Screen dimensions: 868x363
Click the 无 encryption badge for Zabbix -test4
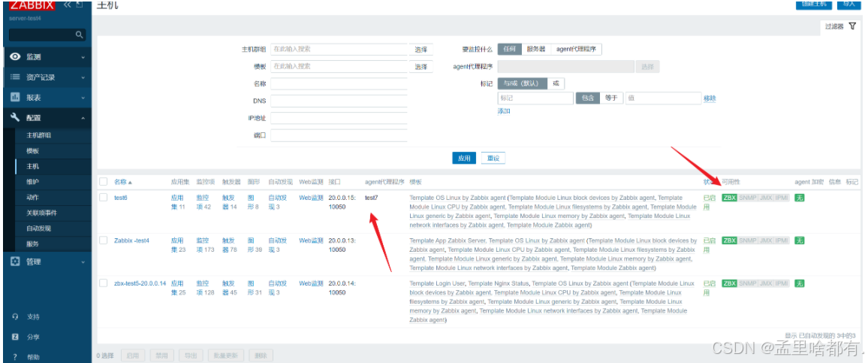click(800, 240)
